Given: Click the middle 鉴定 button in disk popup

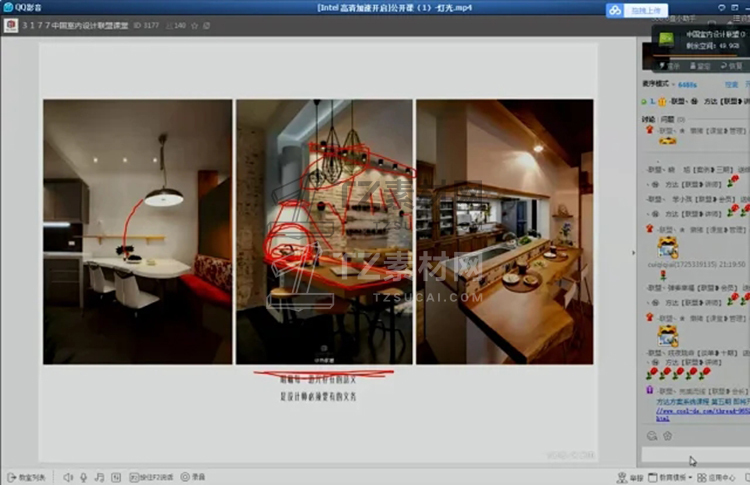Looking at the screenshot, I should pyautogui.click(x=701, y=66).
